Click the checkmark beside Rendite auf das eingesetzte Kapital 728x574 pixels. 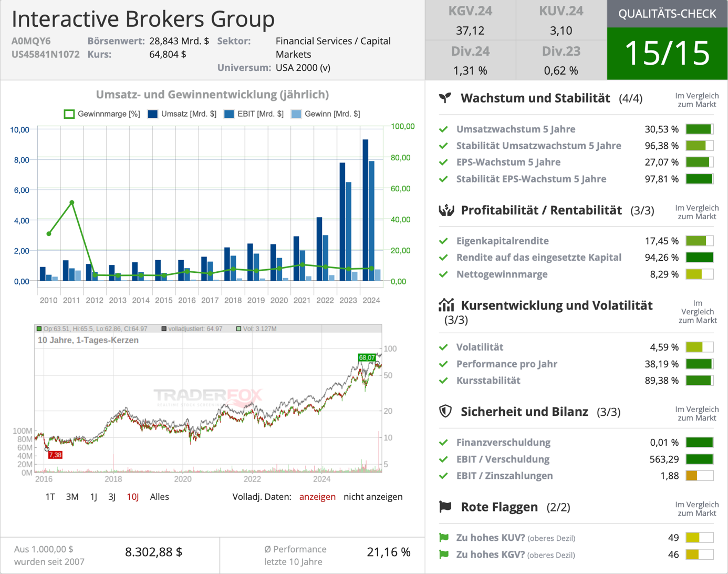(444, 258)
